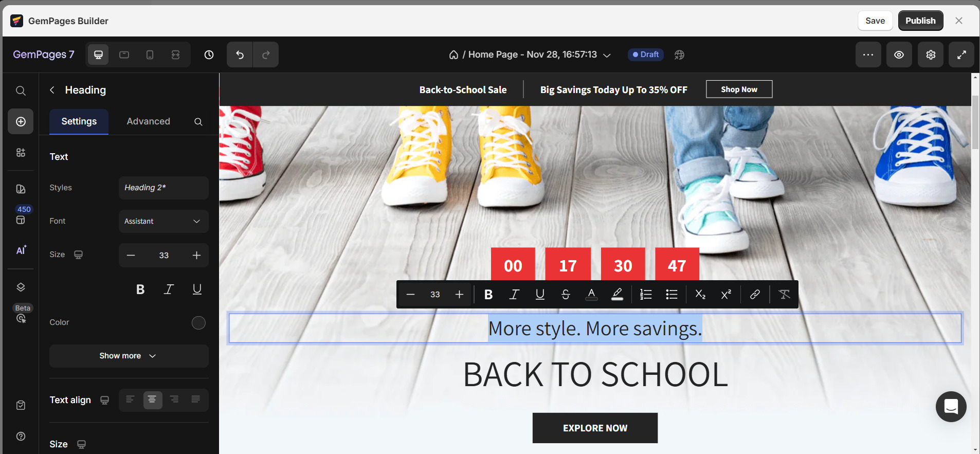Align text center

coord(152,399)
